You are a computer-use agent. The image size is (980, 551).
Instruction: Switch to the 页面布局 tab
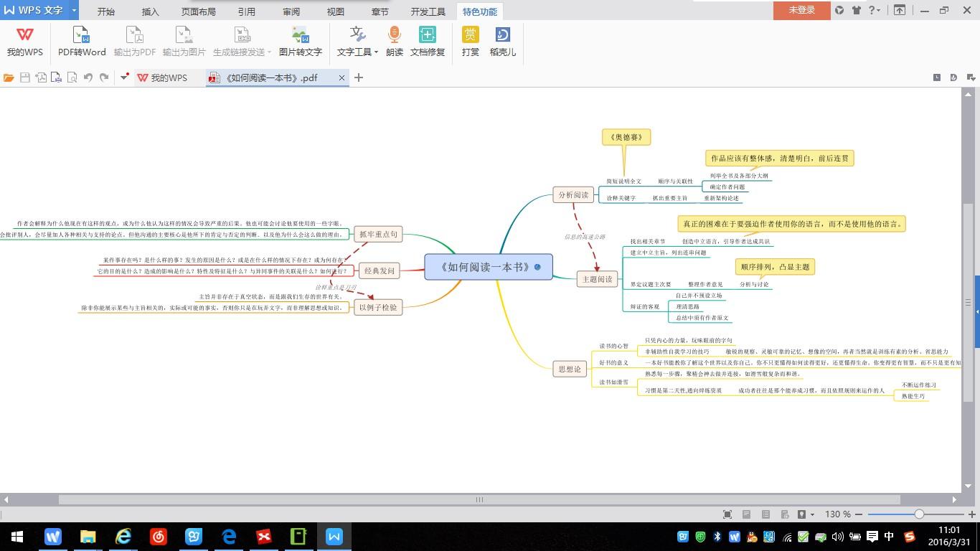pyautogui.click(x=198, y=11)
